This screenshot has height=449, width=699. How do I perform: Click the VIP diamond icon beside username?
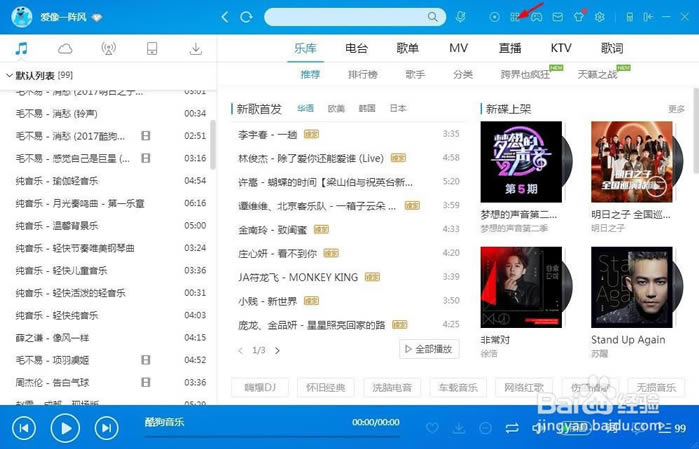[97, 18]
